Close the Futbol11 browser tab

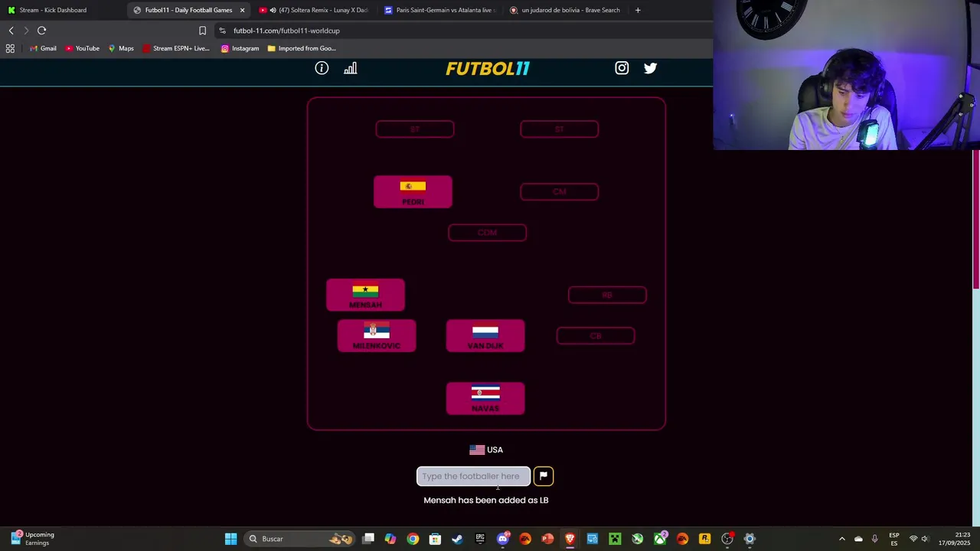coord(242,10)
